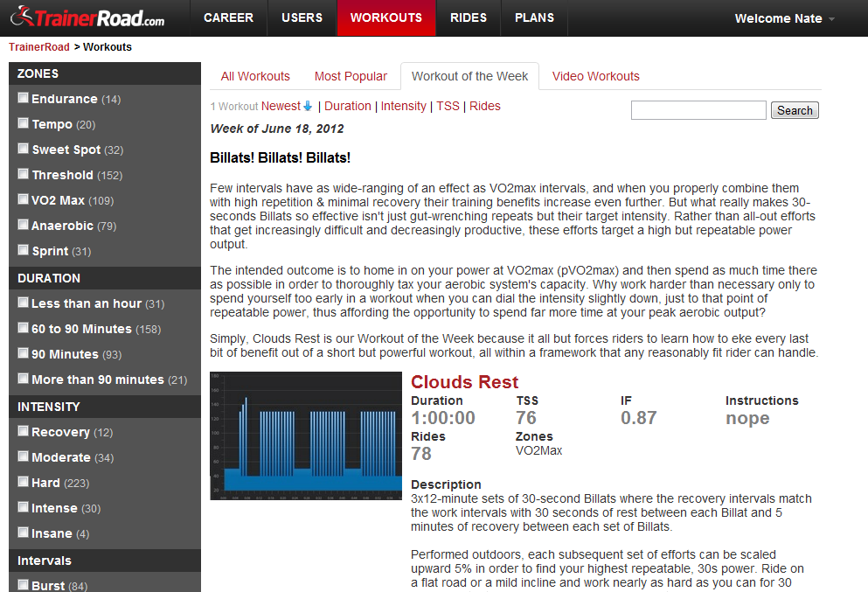Tick the Hard intensity checkbox
The image size is (868, 592).
pyautogui.click(x=24, y=482)
